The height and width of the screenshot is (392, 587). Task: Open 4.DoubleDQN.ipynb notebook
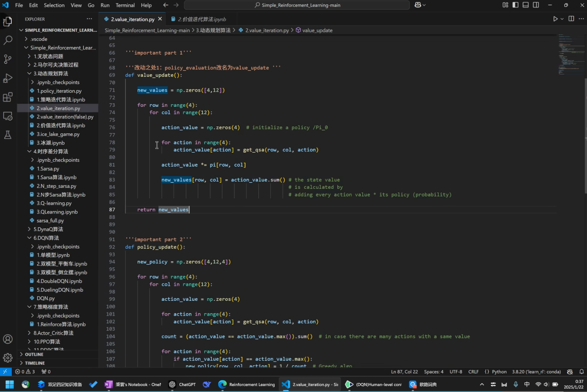tap(58, 281)
